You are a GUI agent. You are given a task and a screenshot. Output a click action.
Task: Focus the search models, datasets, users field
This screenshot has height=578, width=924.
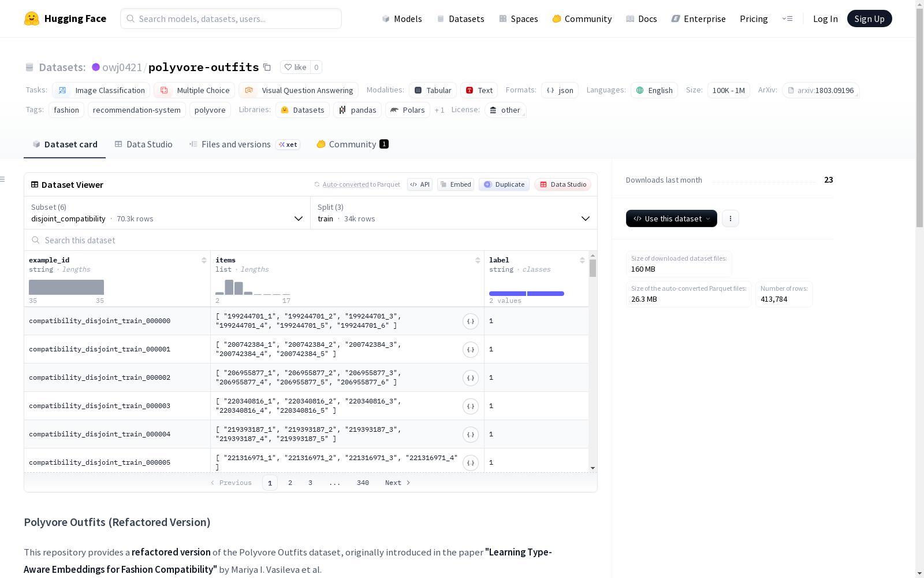(231, 18)
